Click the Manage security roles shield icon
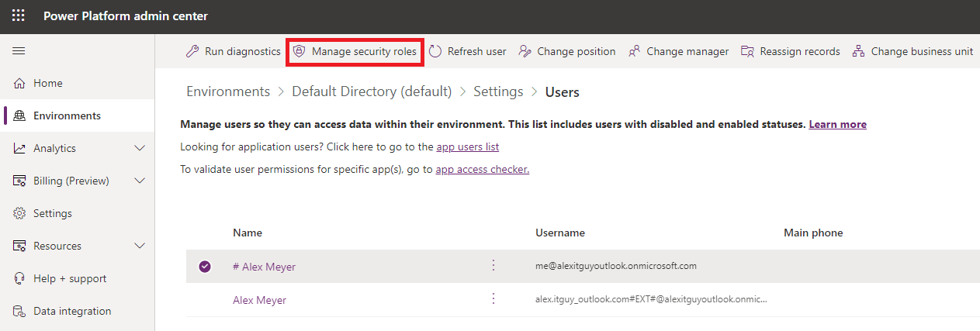Viewport: 980px width, 331px height. pyautogui.click(x=299, y=51)
